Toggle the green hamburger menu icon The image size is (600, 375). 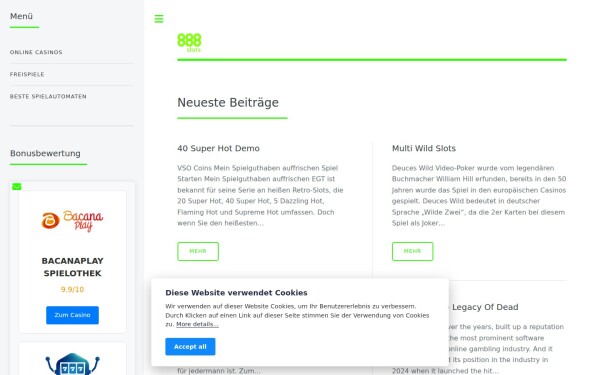click(x=159, y=19)
